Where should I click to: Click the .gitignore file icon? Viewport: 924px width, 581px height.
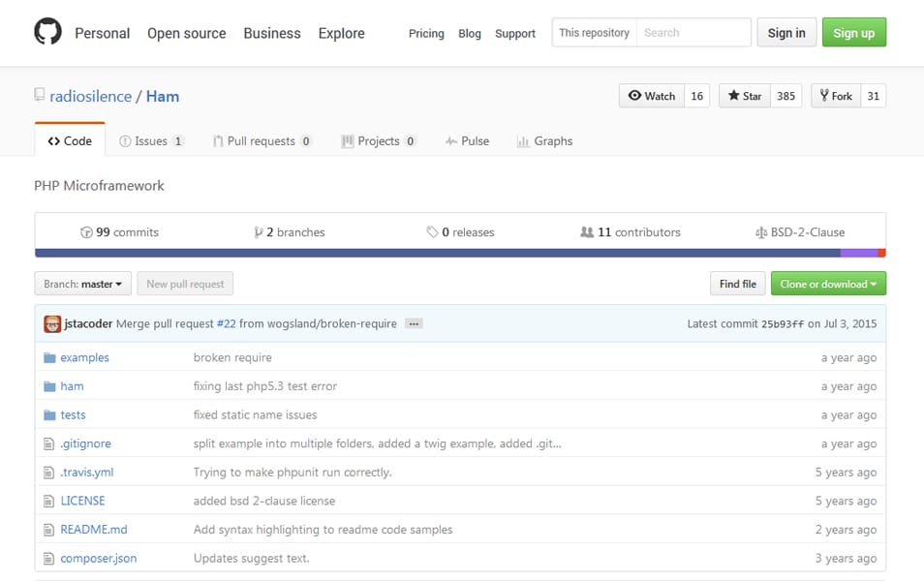pos(48,443)
